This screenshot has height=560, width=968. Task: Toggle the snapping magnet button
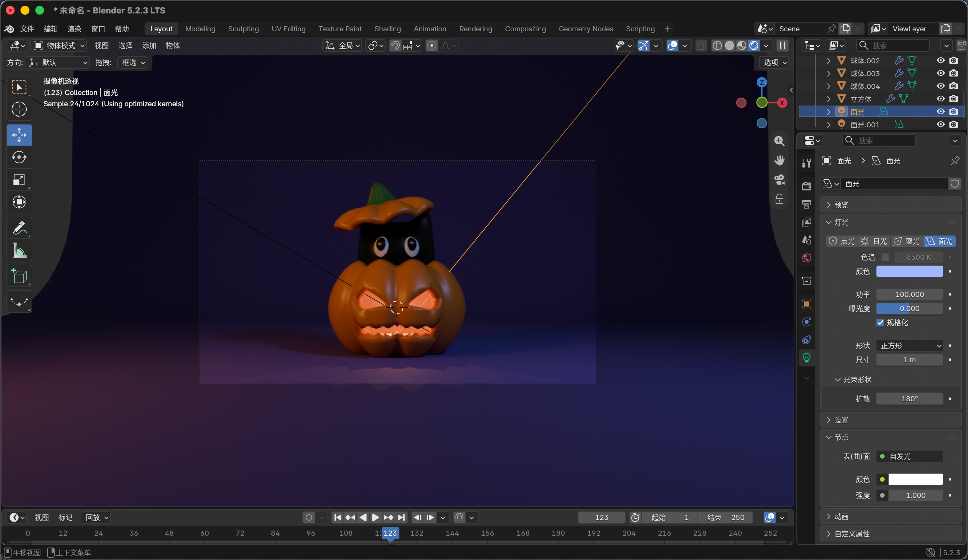click(395, 46)
